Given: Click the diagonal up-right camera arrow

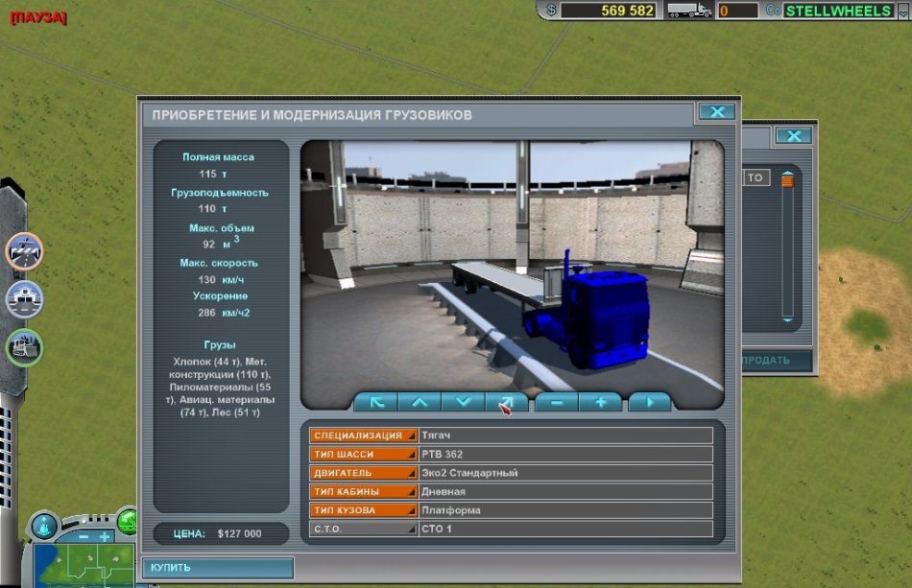Looking at the screenshot, I should click(507, 402).
